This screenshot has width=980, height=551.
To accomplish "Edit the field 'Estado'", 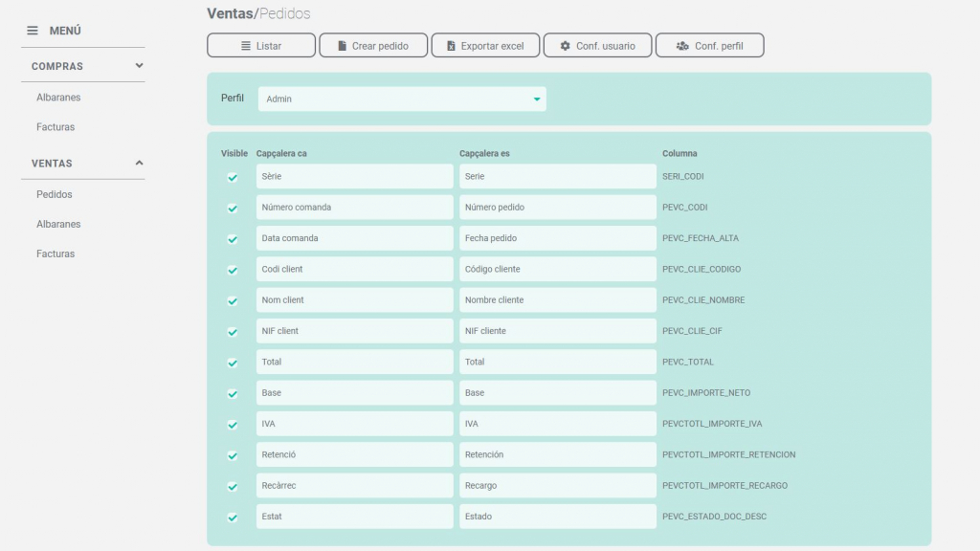I will 558,517.
